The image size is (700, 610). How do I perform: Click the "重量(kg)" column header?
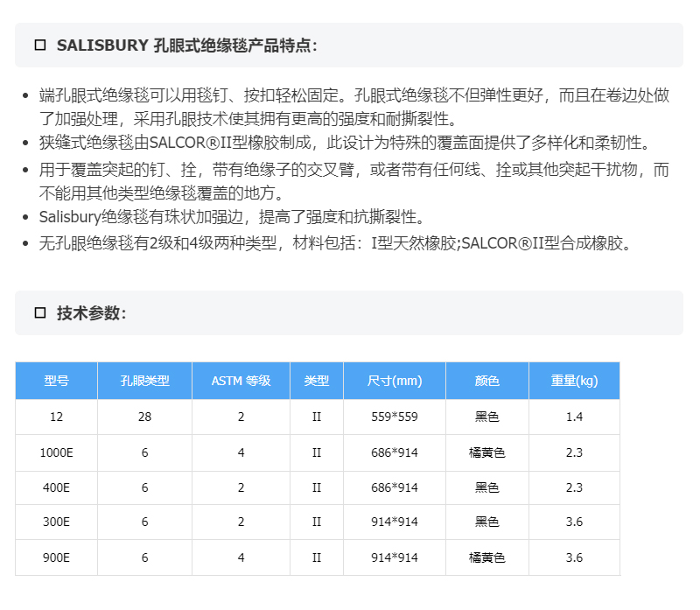point(574,381)
